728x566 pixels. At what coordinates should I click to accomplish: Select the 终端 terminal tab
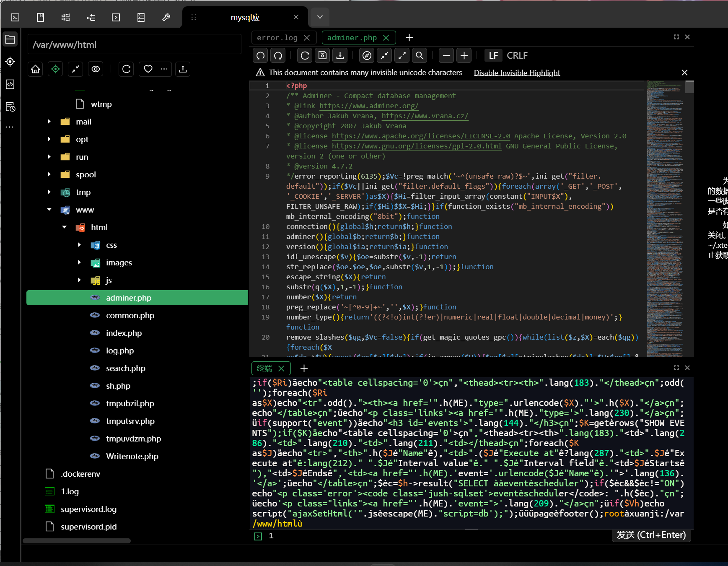(264, 368)
